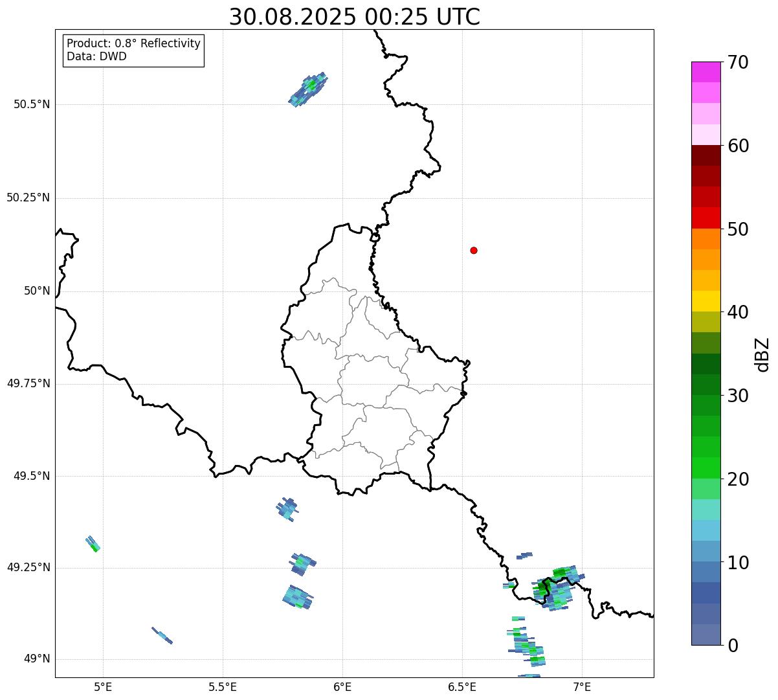This screenshot has height=700, width=778.
Task: Click the colorbar tick value 40
Action: pos(738,312)
